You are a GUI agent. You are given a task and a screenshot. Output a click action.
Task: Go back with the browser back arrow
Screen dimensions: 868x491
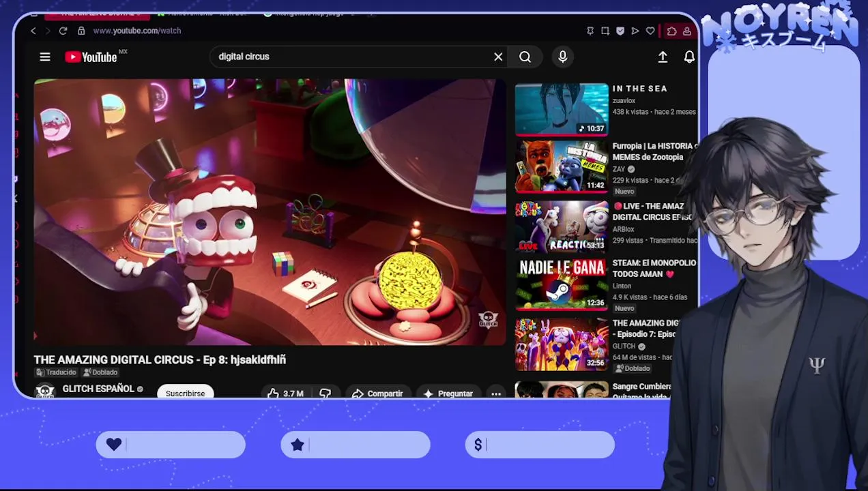33,31
